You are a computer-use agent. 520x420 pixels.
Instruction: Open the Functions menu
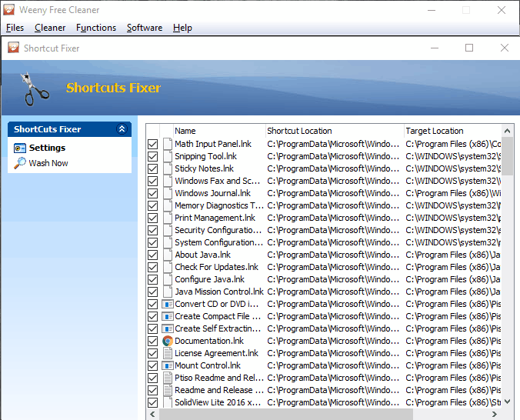click(96, 28)
